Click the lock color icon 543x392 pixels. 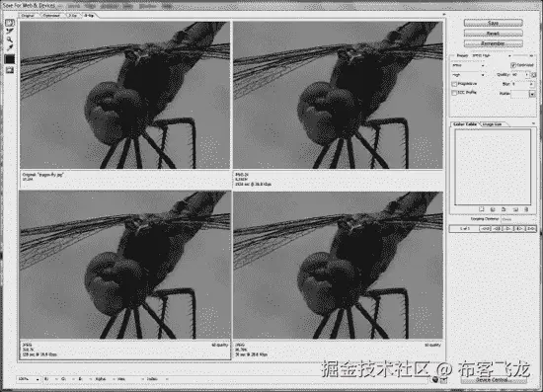point(504,209)
